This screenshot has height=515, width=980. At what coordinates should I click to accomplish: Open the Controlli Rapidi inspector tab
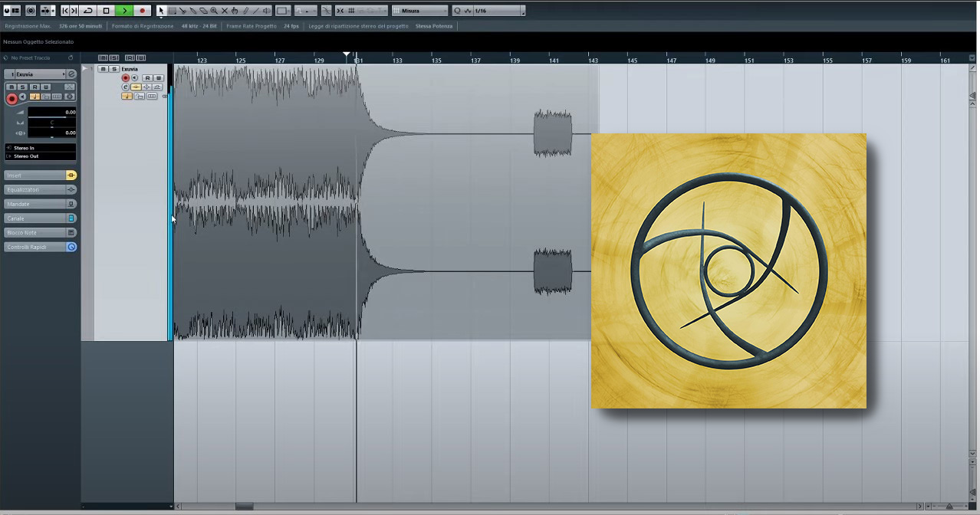click(35, 247)
